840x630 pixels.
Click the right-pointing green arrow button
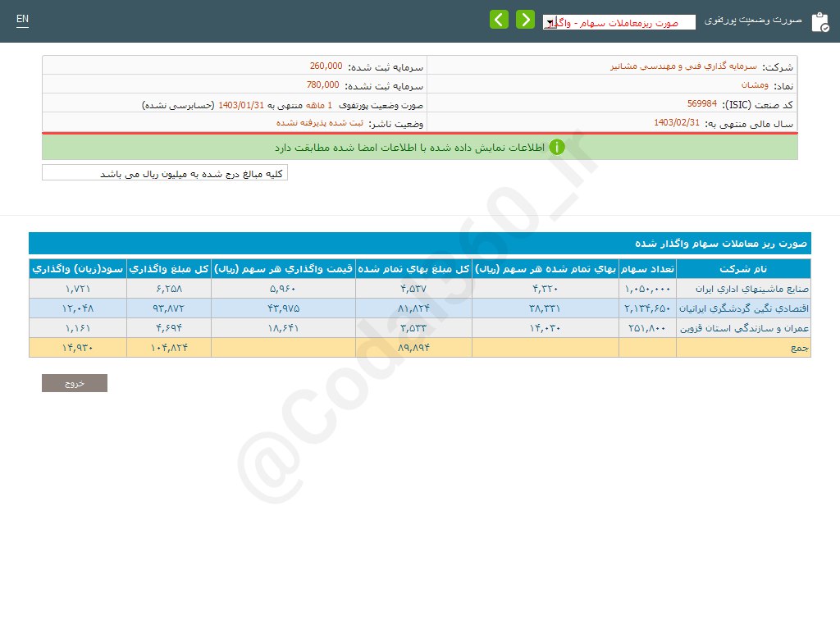coord(525,20)
